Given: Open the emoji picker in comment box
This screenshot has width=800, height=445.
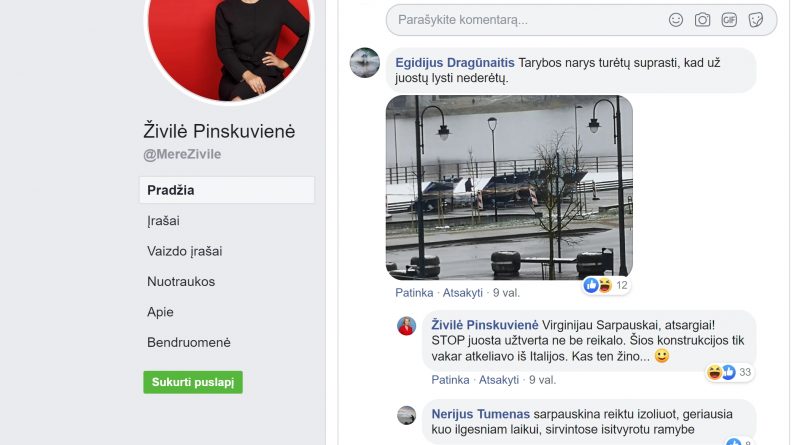Looking at the screenshot, I should pos(676,20).
